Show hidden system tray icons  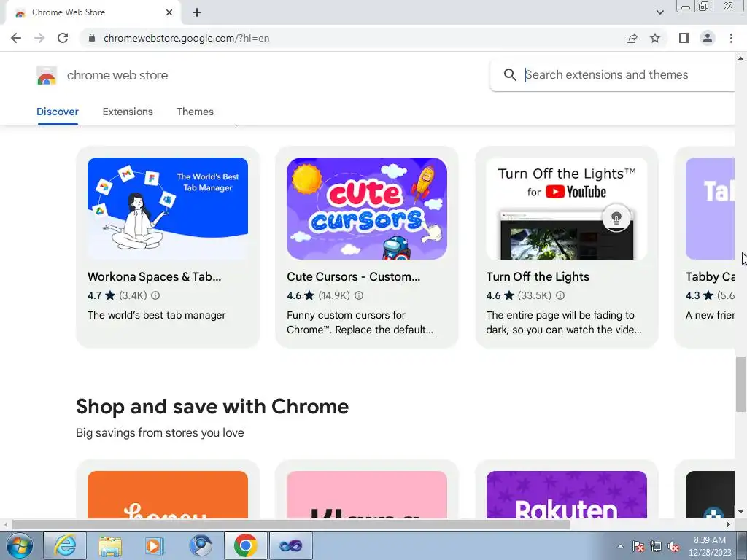(x=620, y=546)
